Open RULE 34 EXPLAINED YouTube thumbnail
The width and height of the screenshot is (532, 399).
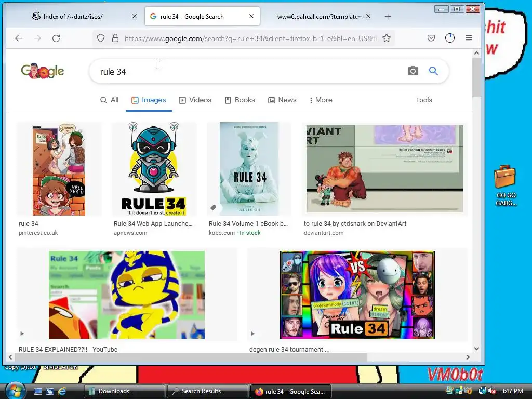click(127, 295)
